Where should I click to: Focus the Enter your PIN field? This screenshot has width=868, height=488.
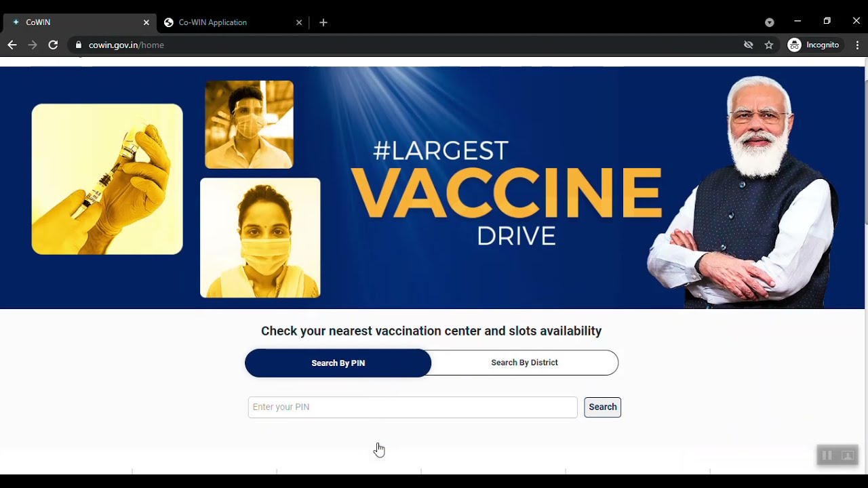pos(412,407)
